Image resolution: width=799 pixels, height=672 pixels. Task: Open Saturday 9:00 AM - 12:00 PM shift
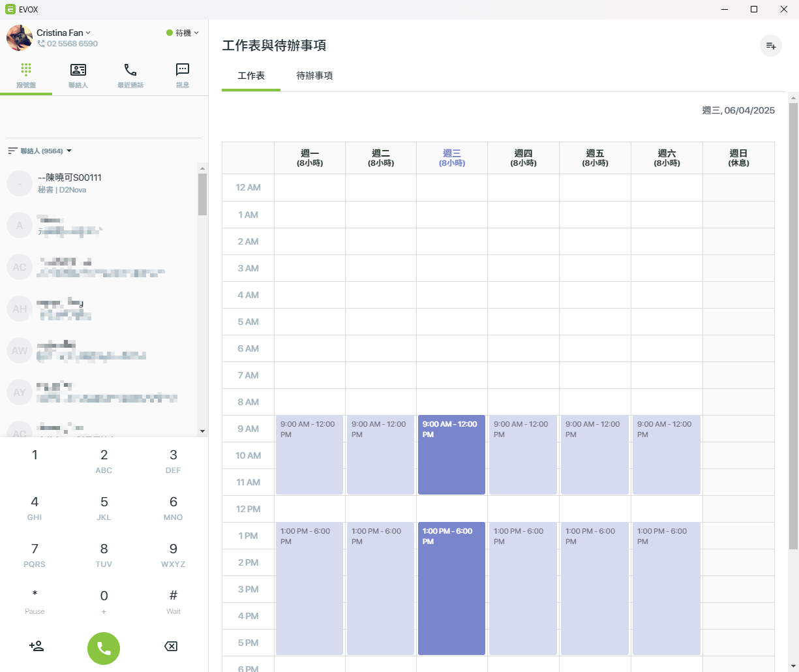[x=667, y=455]
